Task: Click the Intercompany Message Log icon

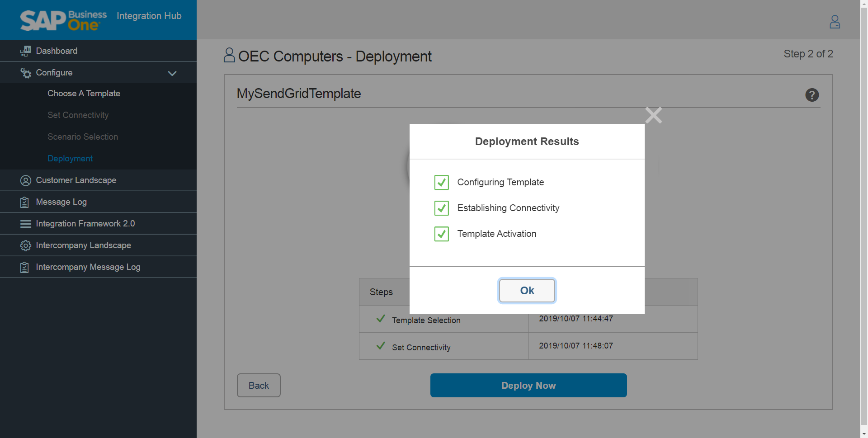Action: [25, 267]
